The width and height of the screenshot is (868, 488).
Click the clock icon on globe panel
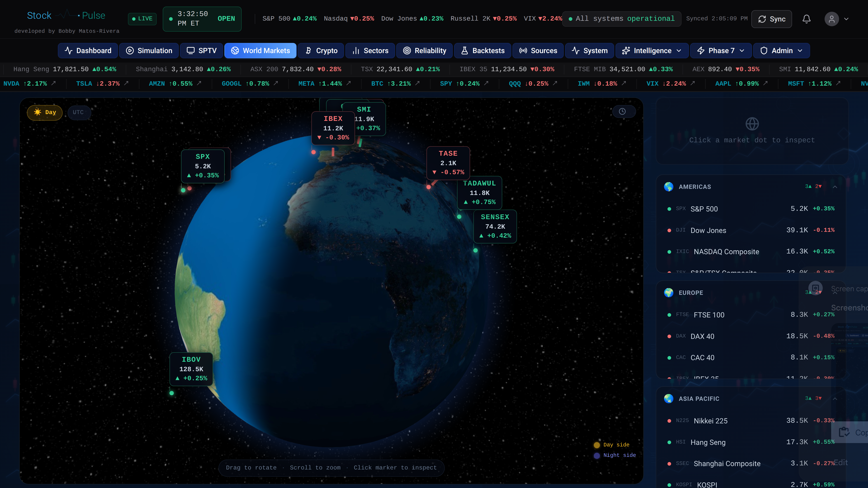(x=622, y=111)
